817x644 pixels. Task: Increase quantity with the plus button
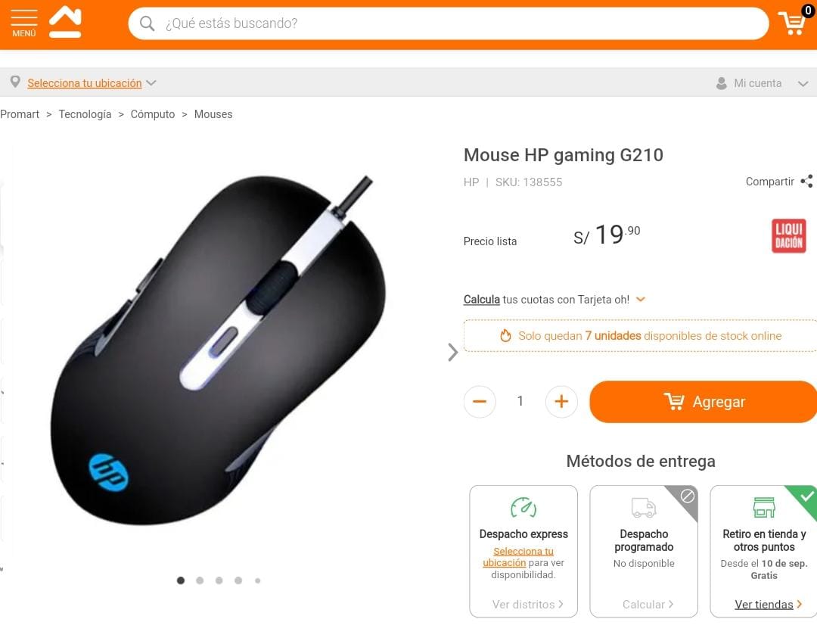pos(561,401)
